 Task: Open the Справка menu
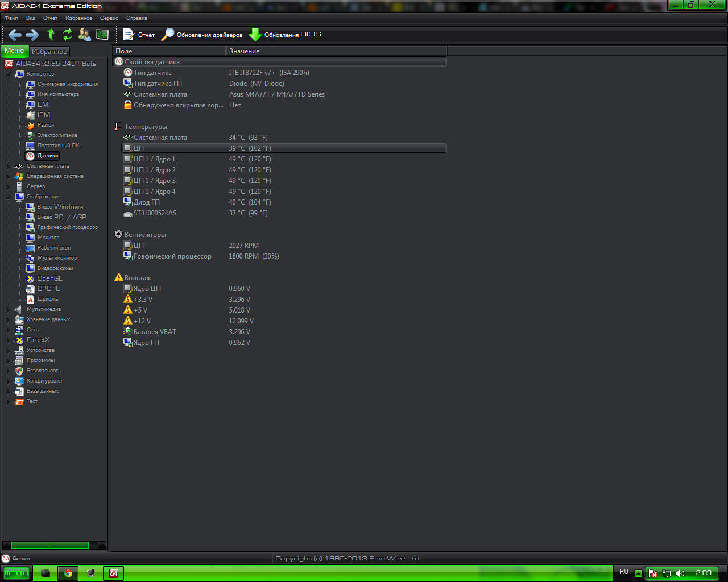(x=136, y=18)
